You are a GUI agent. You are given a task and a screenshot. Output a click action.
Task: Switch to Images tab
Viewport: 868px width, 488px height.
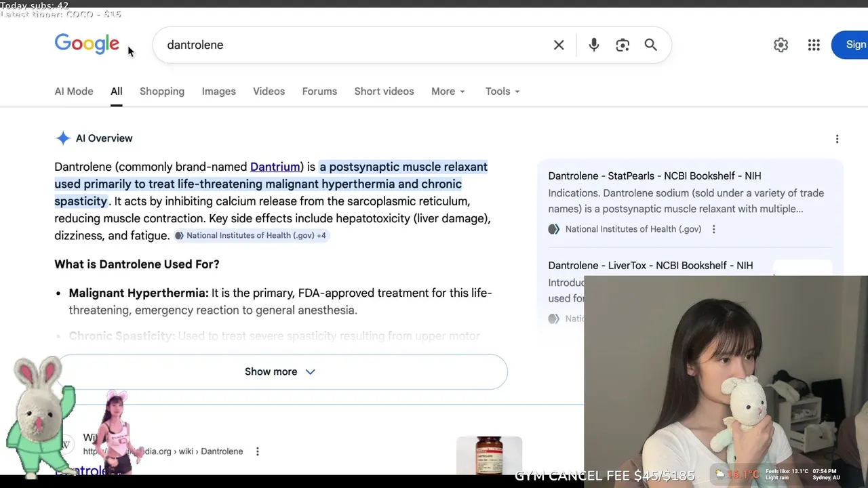pos(219,91)
